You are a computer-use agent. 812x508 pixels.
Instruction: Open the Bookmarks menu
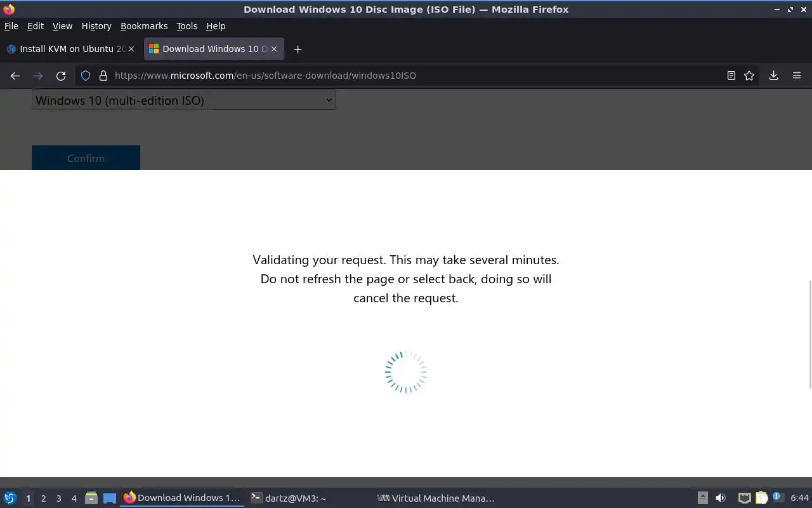point(144,26)
